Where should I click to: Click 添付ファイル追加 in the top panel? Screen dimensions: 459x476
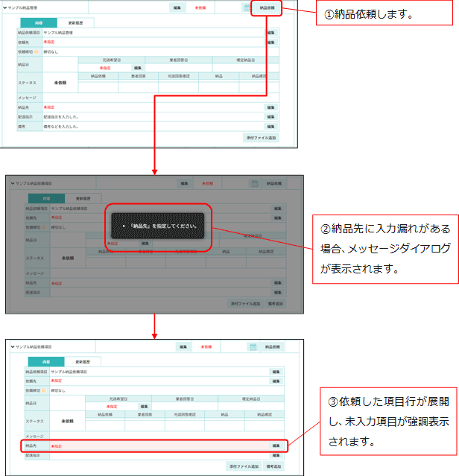260,139
